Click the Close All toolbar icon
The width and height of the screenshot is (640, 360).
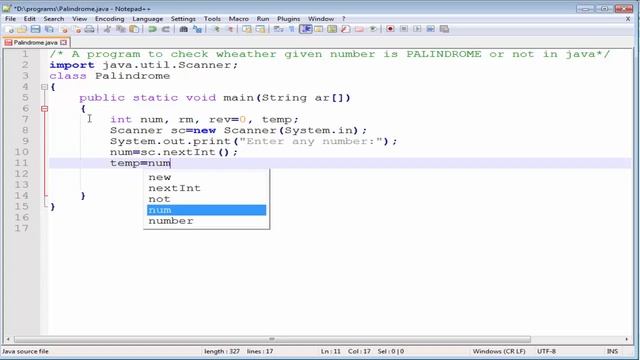pyautogui.click(x=77, y=29)
